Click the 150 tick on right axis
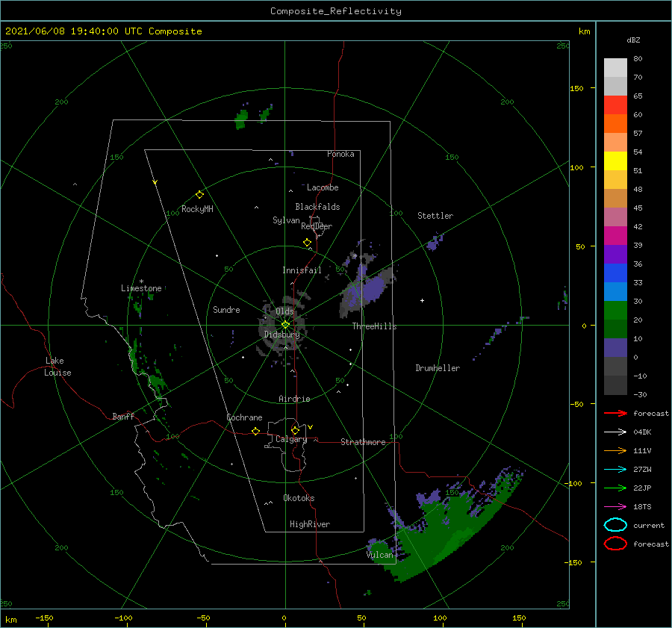The image size is (672, 628). 576,88
